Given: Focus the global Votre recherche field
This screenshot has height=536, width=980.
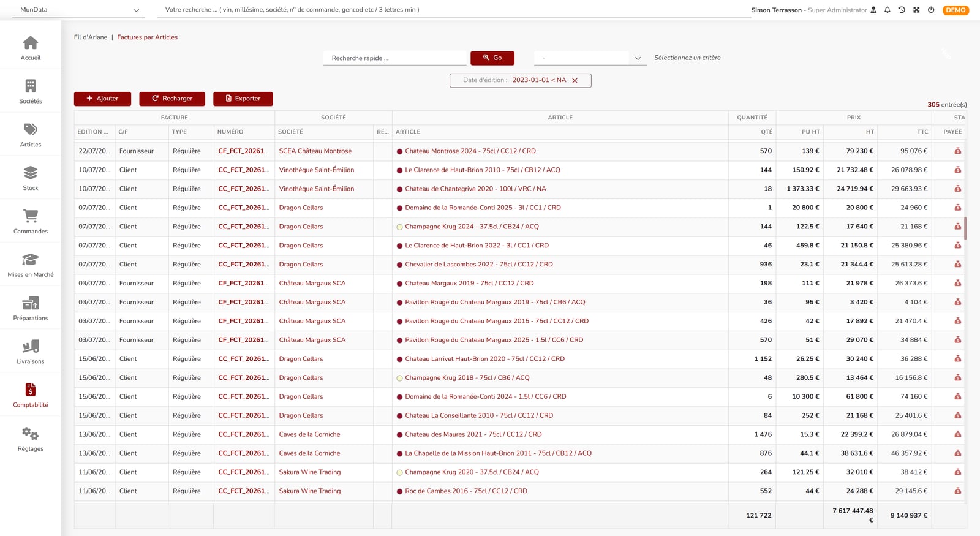Looking at the screenshot, I should [454, 10].
